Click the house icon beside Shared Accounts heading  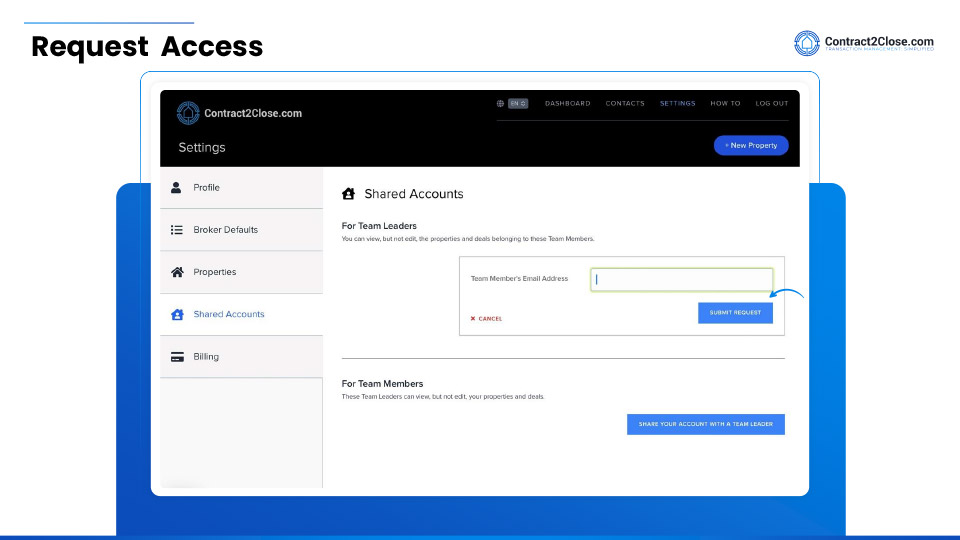click(349, 194)
